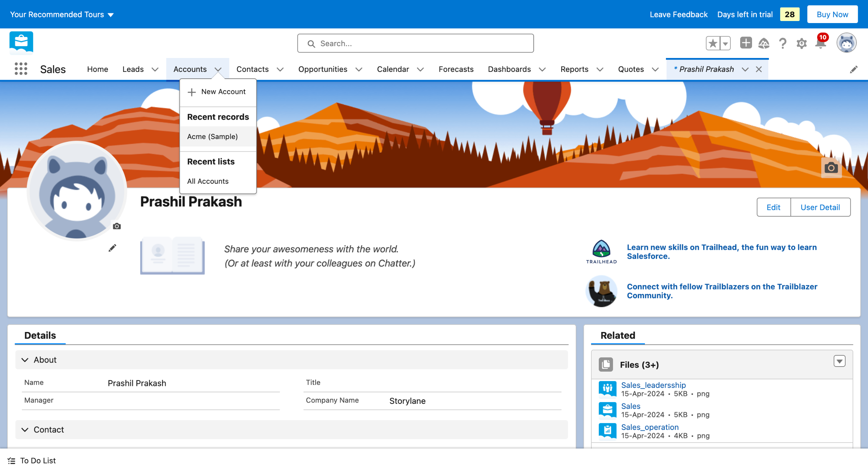Click the Leave Feedback link
Viewport: 868px width, 472px height.
(x=678, y=14)
